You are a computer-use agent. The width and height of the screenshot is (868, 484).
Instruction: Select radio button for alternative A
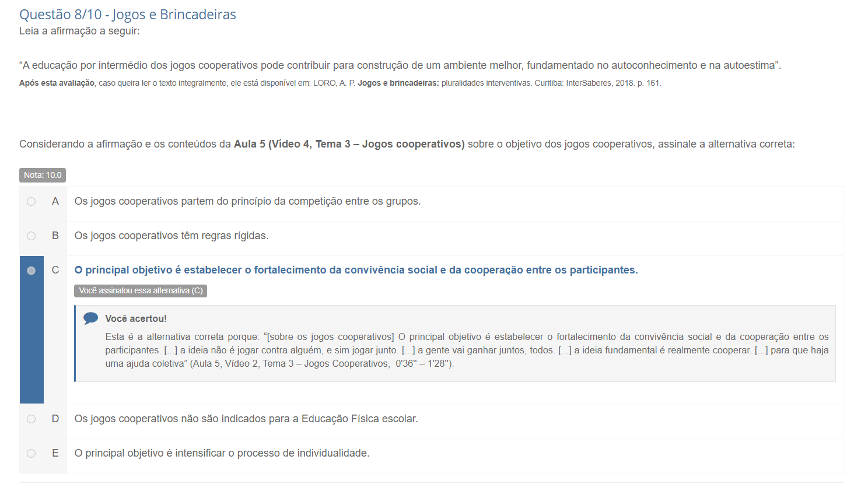point(32,202)
